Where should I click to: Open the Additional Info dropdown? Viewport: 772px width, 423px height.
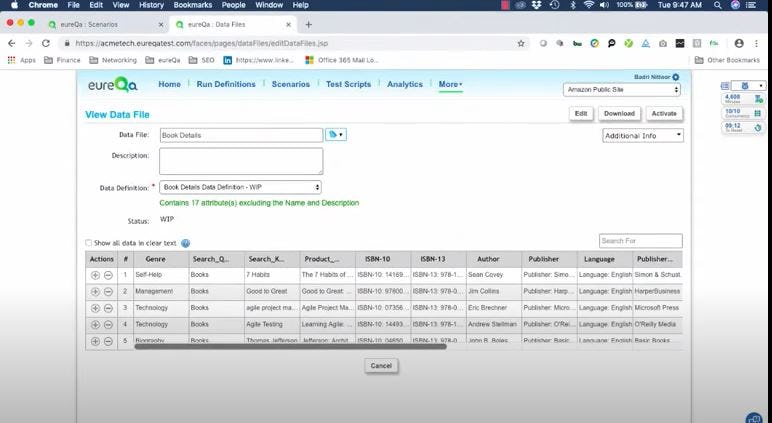click(x=643, y=135)
